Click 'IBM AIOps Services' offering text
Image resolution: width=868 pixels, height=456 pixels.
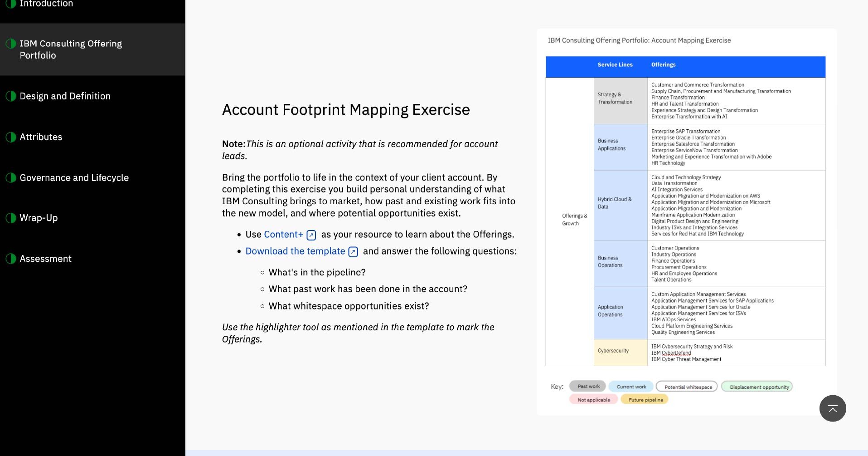(674, 320)
